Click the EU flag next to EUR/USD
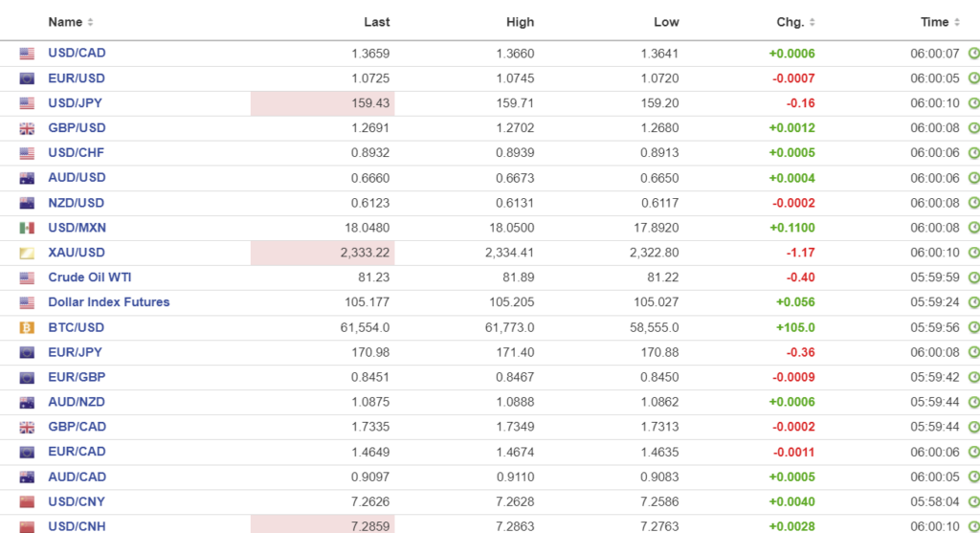Image resolution: width=980 pixels, height=533 pixels. (x=27, y=78)
